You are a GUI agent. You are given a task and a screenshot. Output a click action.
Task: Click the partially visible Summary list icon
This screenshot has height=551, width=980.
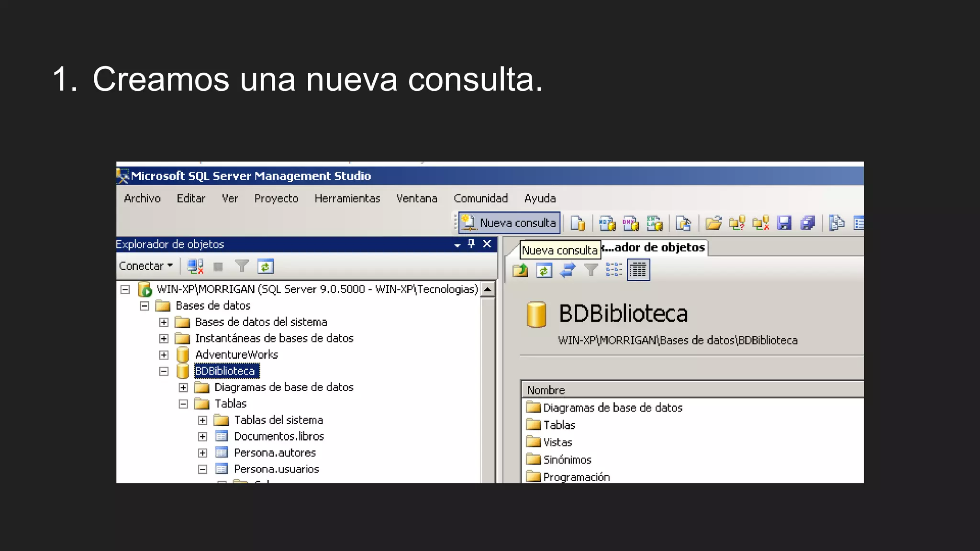[858, 223]
